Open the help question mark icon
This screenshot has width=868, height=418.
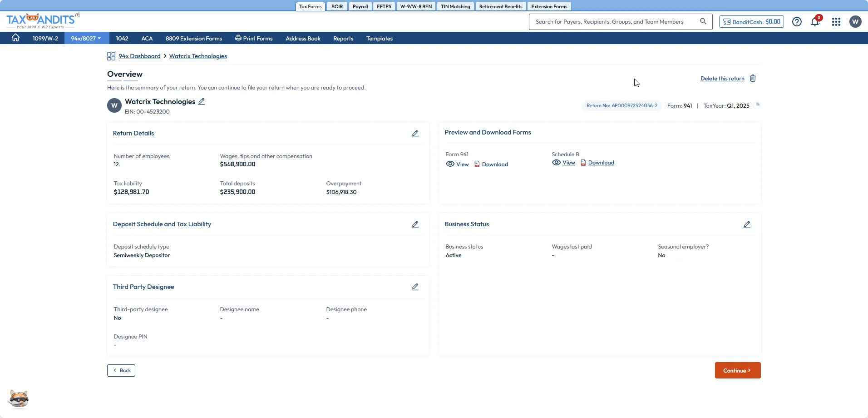pyautogui.click(x=797, y=22)
